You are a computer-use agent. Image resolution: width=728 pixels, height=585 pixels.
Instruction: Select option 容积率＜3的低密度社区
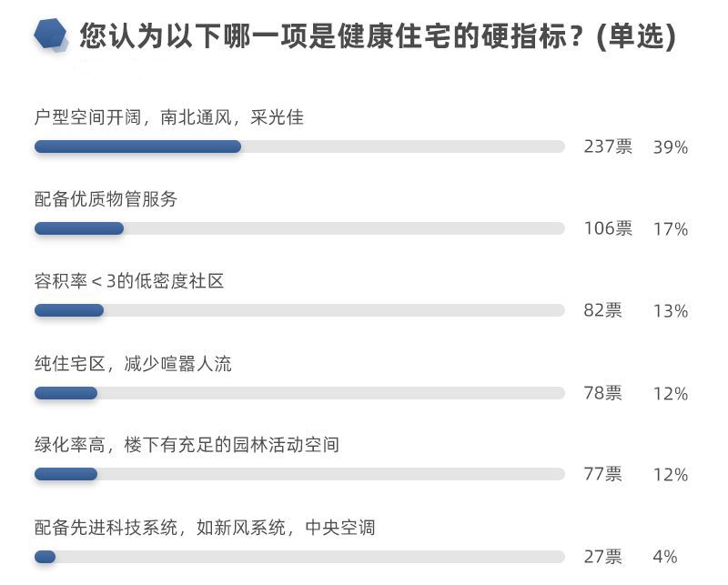129,281
